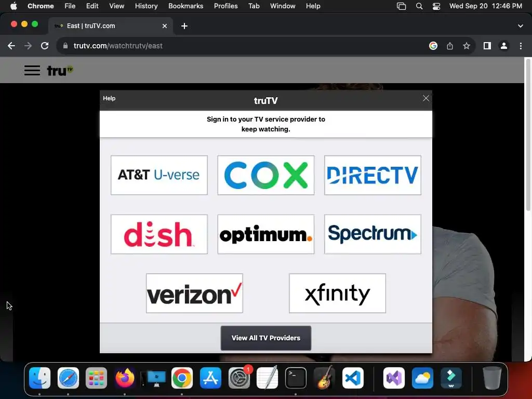Click the lock icon in the address bar
Screen dimensions: 532x399
tap(65, 46)
